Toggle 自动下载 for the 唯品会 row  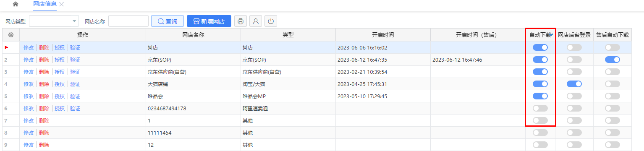pos(540,96)
